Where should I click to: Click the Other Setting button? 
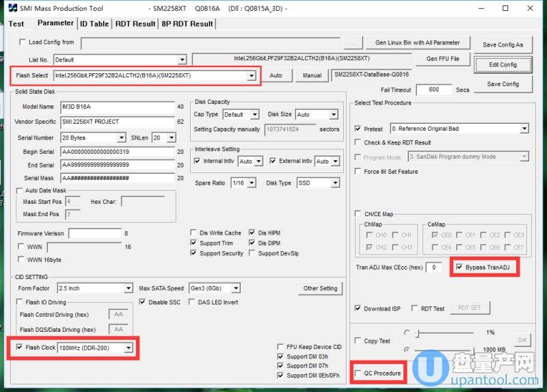(320, 288)
